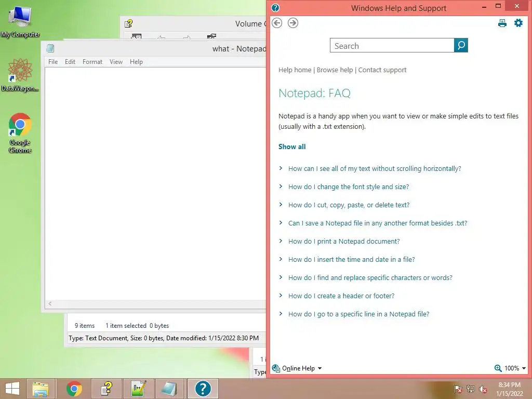The width and height of the screenshot is (532, 399).
Task: Click the first toolbar icon in the Volume window
Action: point(136,36)
